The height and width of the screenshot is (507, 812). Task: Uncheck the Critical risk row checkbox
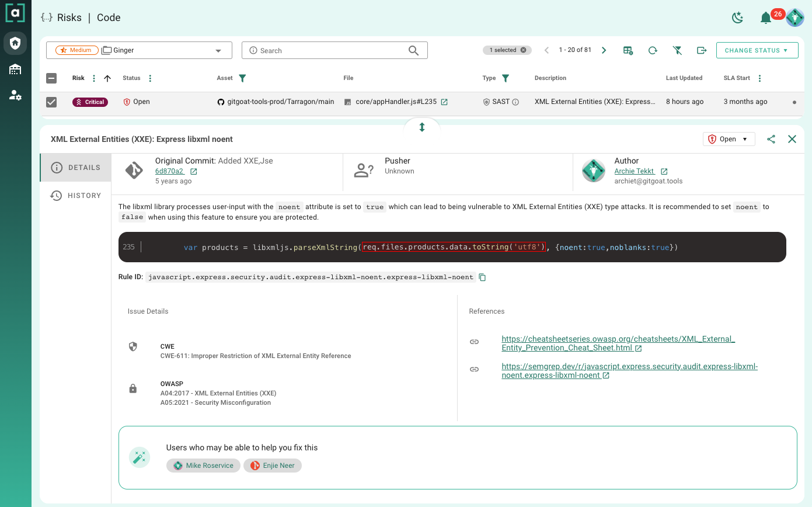[51, 102]
